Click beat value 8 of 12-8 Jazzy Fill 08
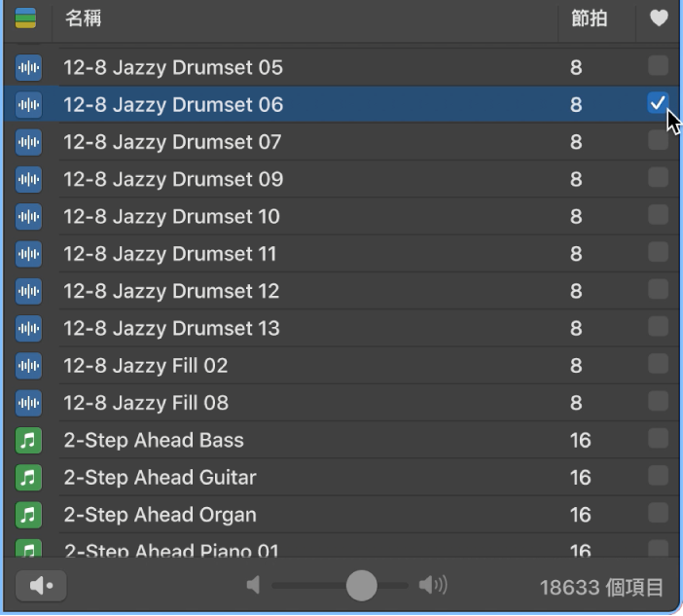This screenshot has width=683, height=616. tap(576, 403)
